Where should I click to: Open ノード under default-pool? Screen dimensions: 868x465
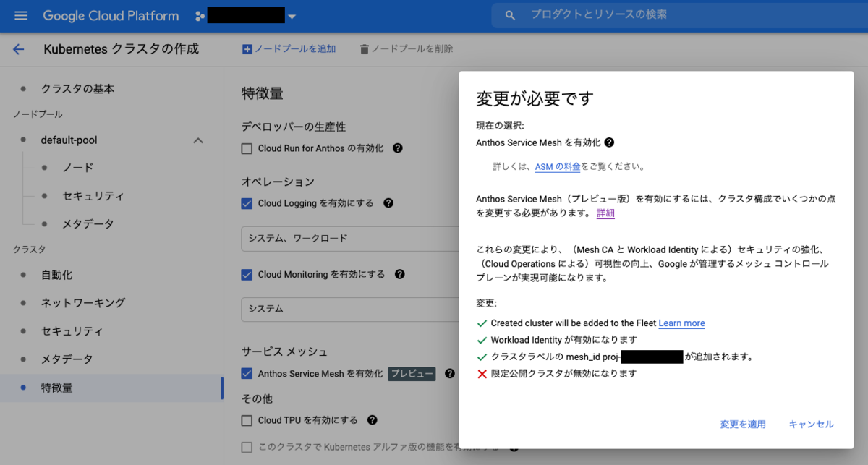pos(77,168)
